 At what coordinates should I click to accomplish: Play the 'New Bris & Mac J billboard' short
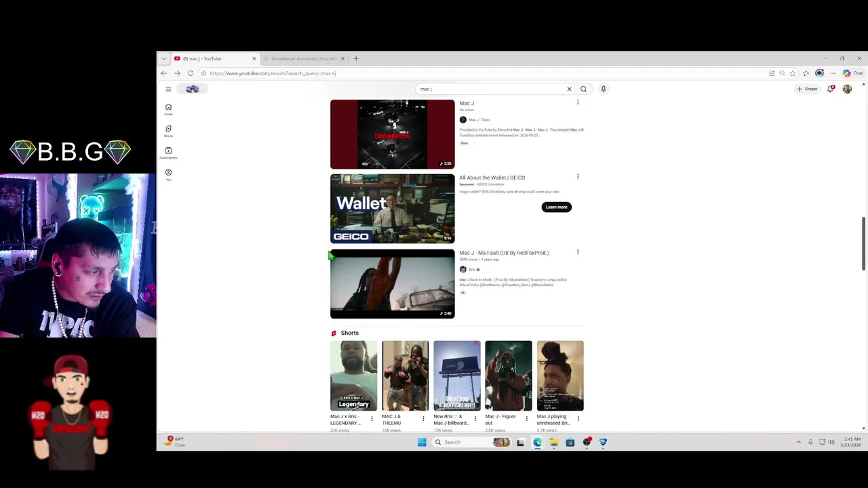(456, 376)
